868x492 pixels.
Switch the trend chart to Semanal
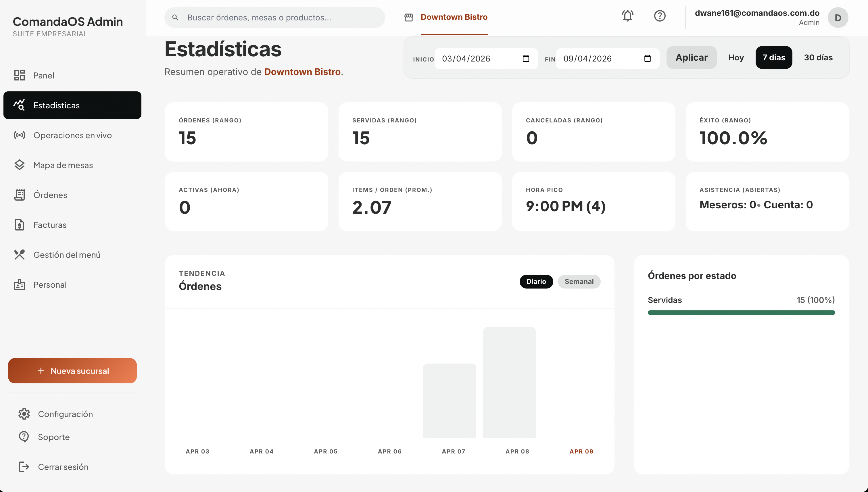pyautogui.click(x=579, y=281)
